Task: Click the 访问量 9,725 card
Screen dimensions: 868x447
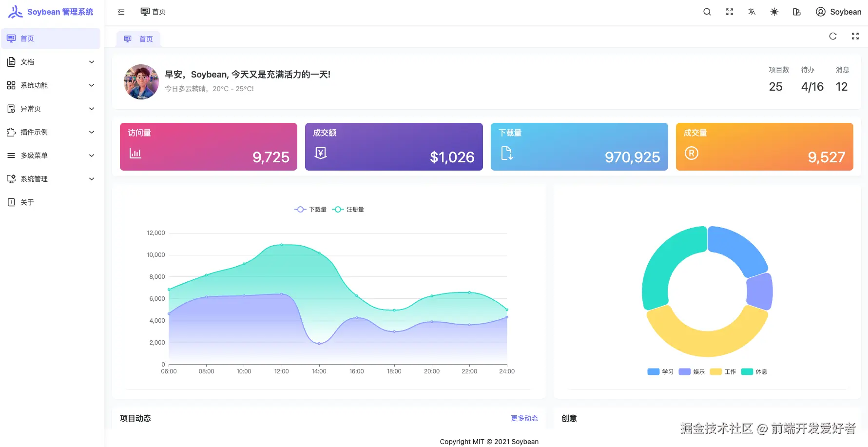Action: click(209, 147)
